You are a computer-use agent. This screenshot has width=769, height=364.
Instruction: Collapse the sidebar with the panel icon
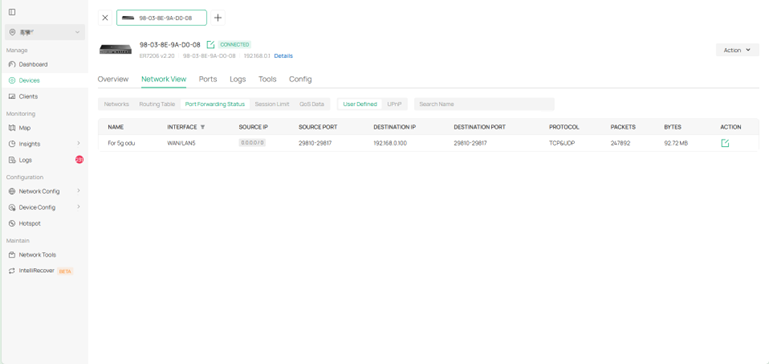point(12,12)
